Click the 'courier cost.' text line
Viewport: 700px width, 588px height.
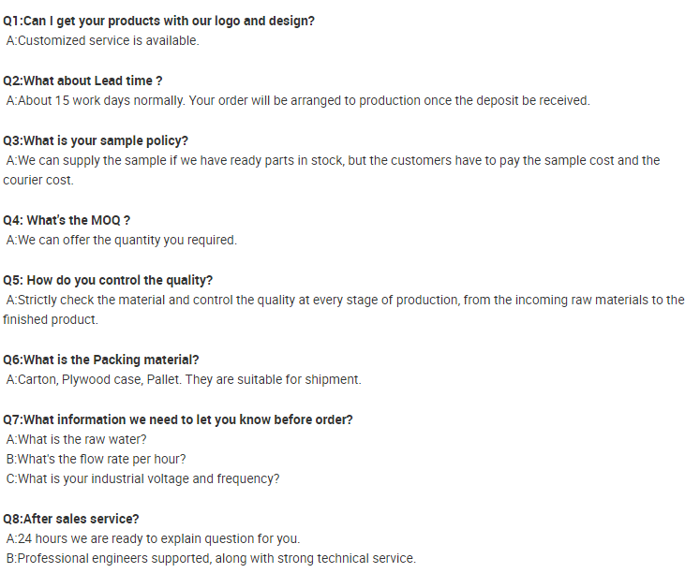click(x=37, y=180)
